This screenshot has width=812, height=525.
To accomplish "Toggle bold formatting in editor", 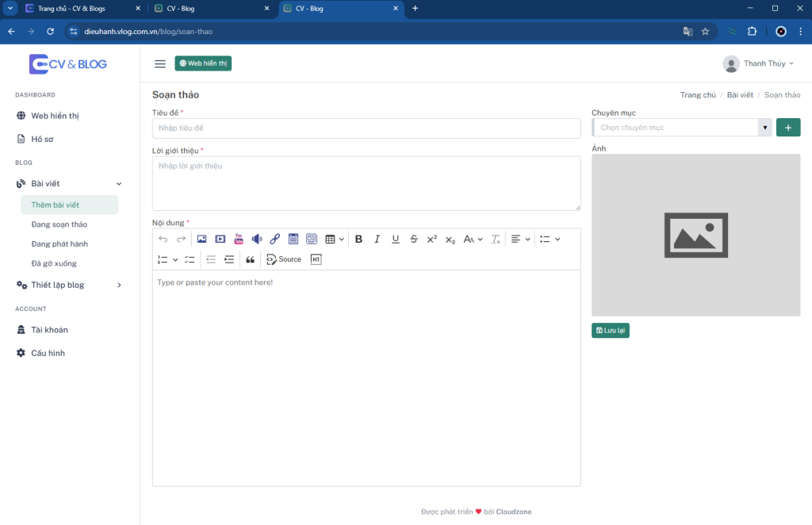I will 358,239.
